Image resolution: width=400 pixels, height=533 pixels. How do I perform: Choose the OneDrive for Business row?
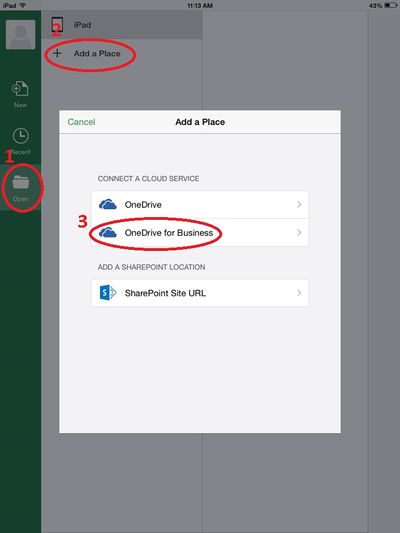pos(200,233)
